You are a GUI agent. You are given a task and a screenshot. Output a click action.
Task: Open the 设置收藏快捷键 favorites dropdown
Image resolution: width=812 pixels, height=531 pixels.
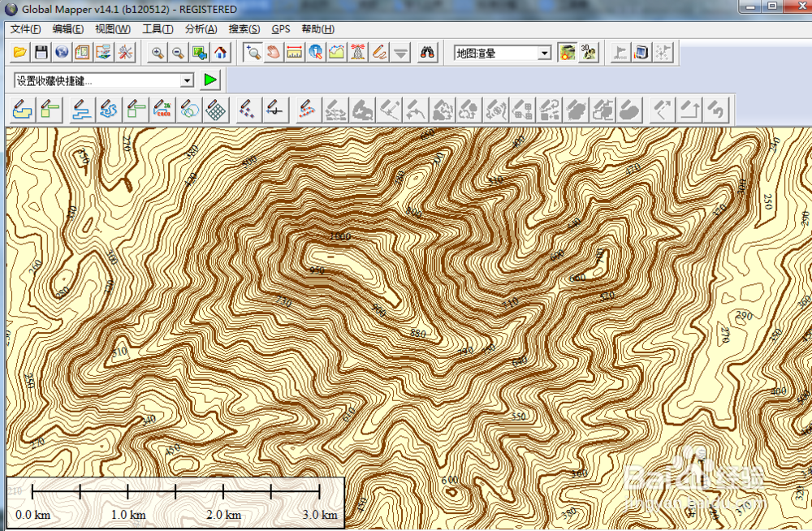[187, 80]
